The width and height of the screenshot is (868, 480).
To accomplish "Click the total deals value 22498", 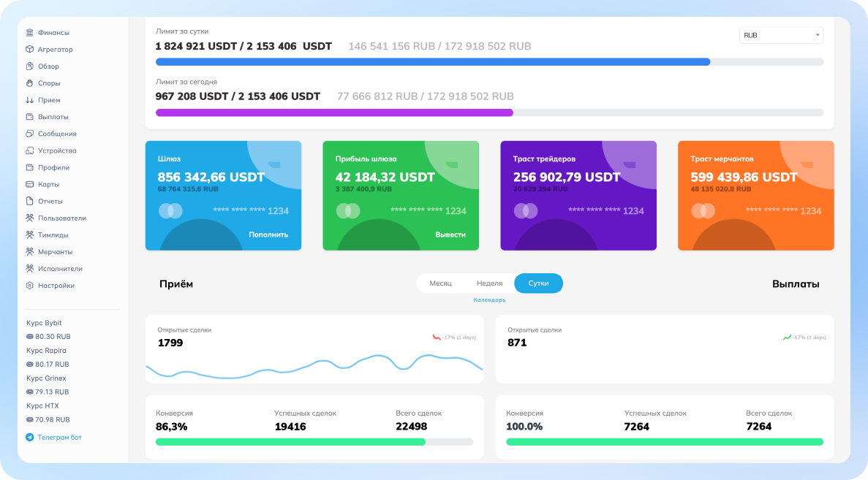I will pyautogui.click(x=411, y=427).
